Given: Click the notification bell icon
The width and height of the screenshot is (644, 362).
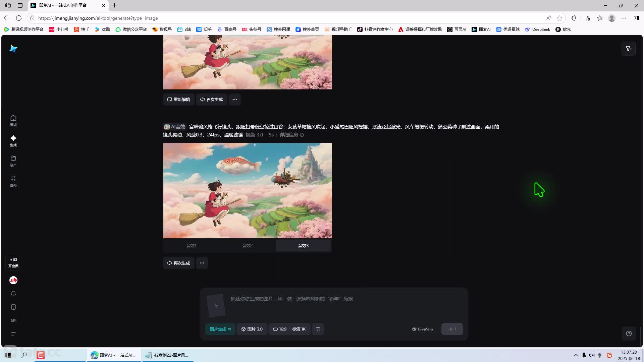Looking at the screenshot, I should 13,294.
